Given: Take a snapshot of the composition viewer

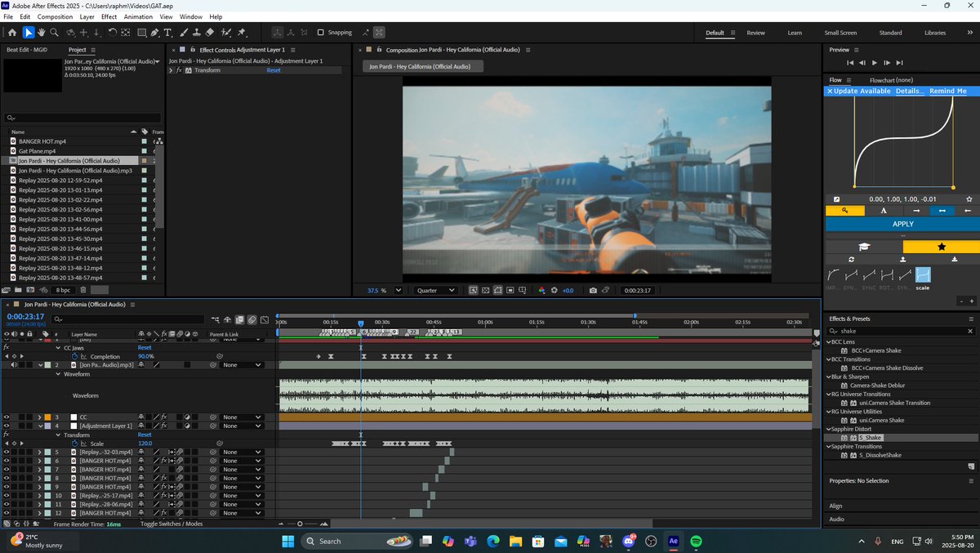Looking at the screenshot, I should coord(593,290).
